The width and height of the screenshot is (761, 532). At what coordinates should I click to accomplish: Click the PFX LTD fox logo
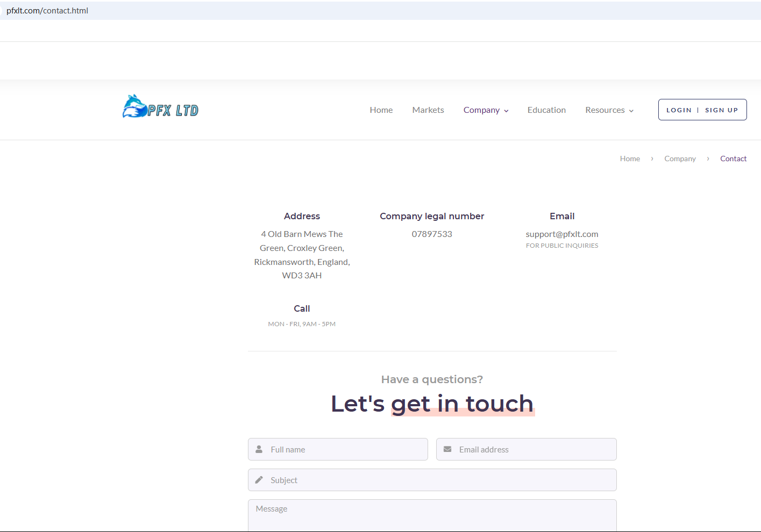(x=160, y=106)
